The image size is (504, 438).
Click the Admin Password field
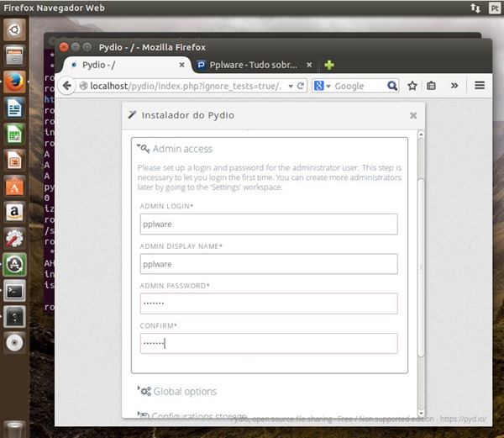tap(269, 303)
